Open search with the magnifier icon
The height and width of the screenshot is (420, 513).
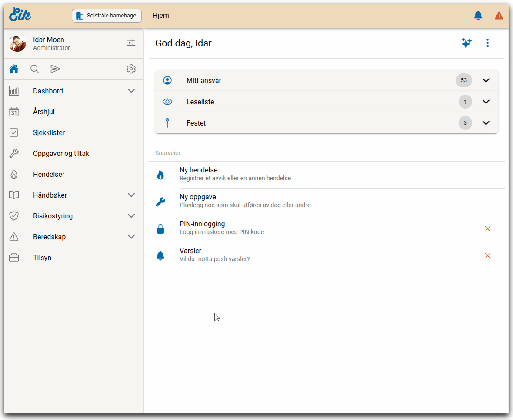[35, 69]
